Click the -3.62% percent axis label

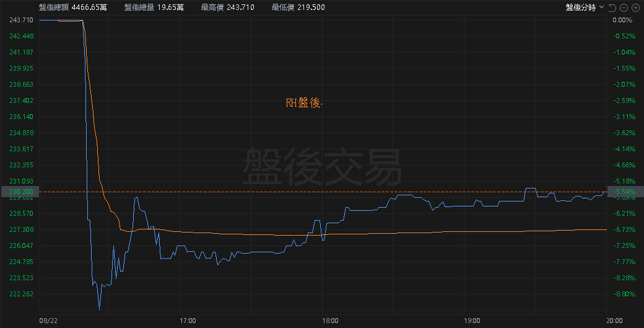624,133
